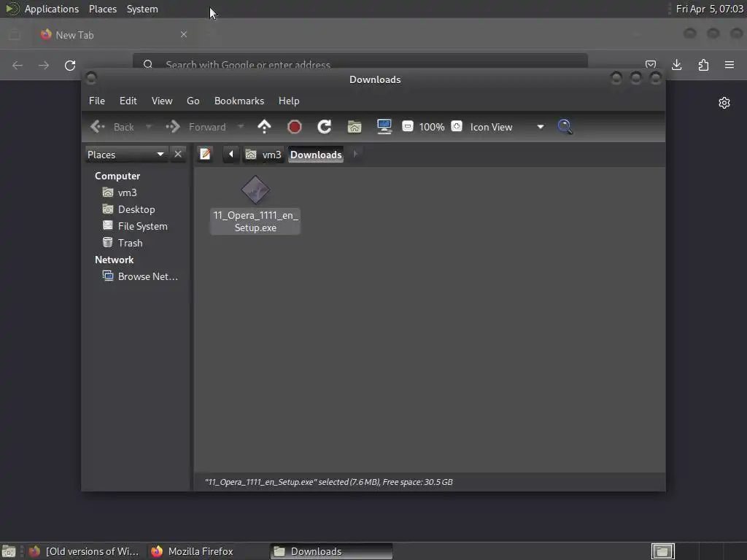Screen dimensions: 747x560
Task: Click Downloads button in the path bar
Action: click(316, 155)
